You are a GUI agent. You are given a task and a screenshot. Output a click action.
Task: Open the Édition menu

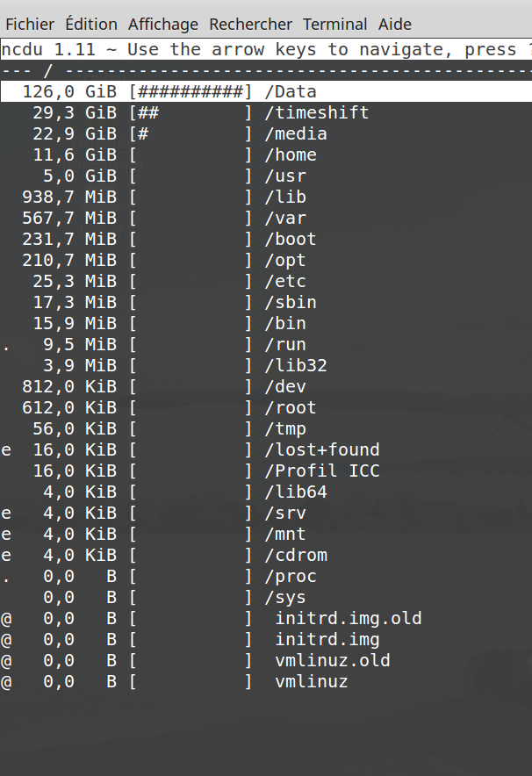point(91,25)
